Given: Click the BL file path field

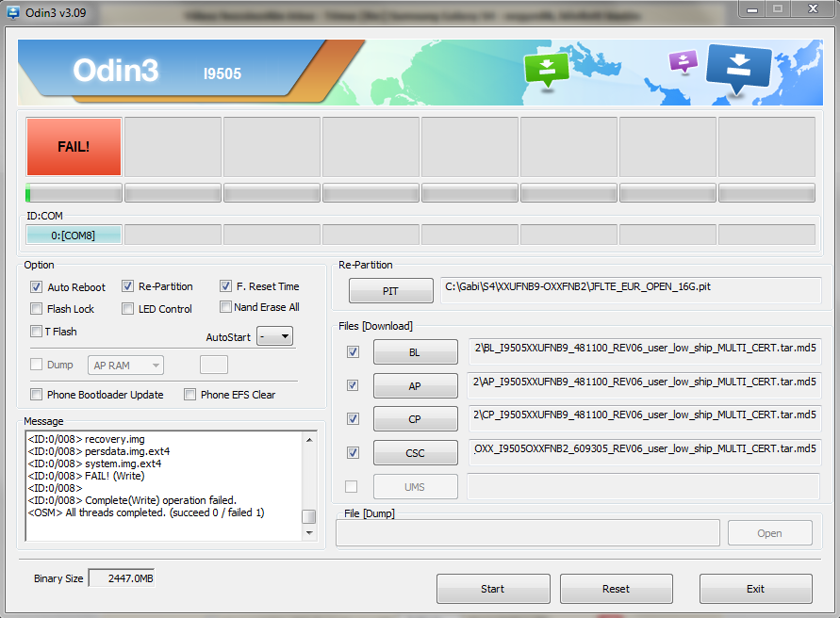Looking at the screenshot, I should pos(645,351).
